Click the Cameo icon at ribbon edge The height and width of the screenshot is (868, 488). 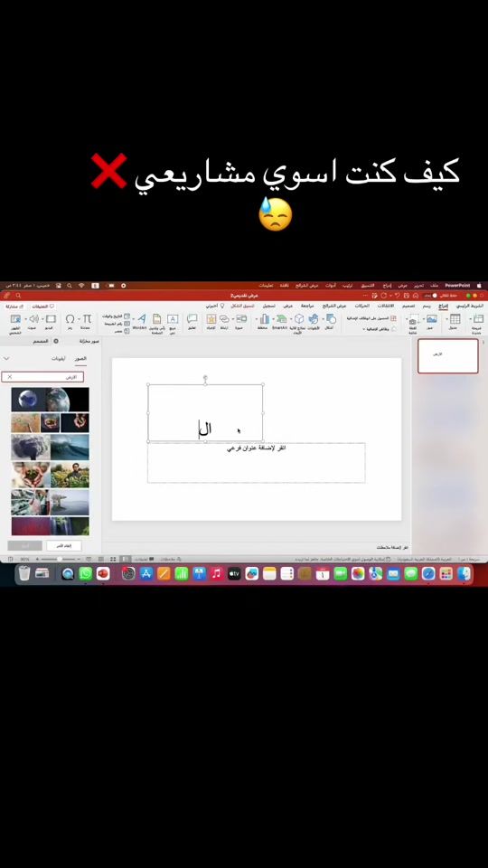[x=15, y=319]
